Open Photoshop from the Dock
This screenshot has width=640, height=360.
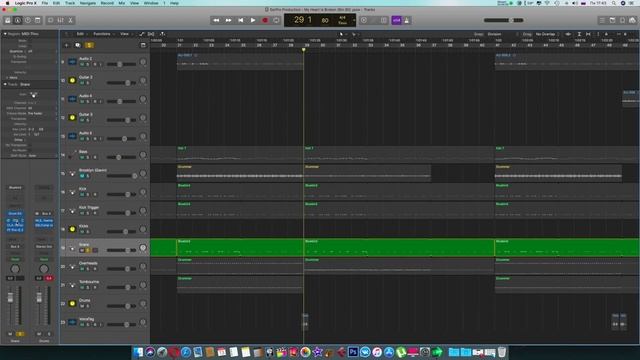pos(353,352)
